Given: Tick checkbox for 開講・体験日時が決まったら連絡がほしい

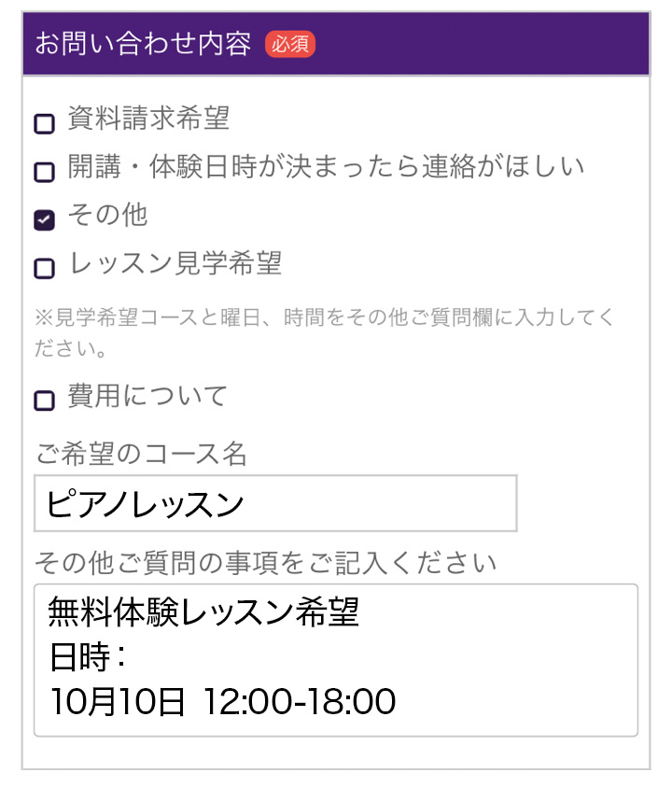Looking at the screenshot, I should [44, 172].
